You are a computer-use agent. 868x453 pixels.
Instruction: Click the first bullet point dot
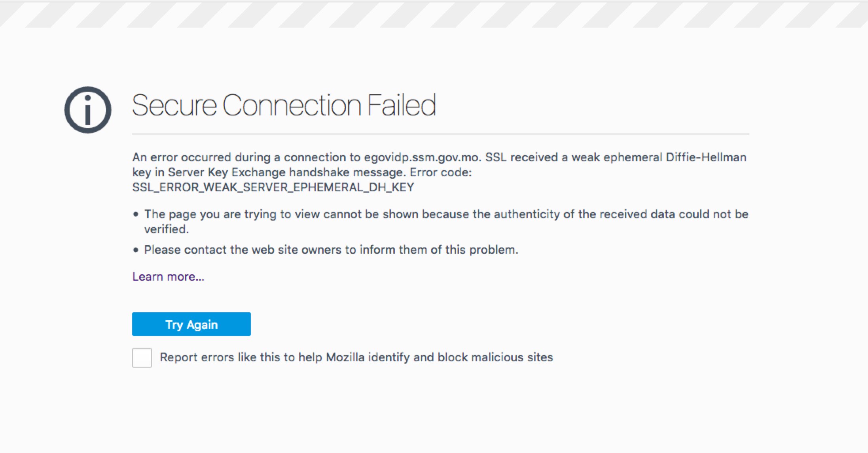(136, 214)
